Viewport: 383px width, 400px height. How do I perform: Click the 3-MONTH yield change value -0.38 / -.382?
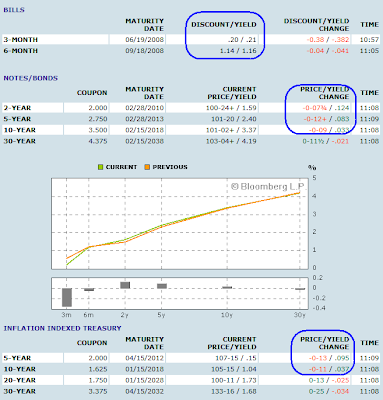click(328, 40)
